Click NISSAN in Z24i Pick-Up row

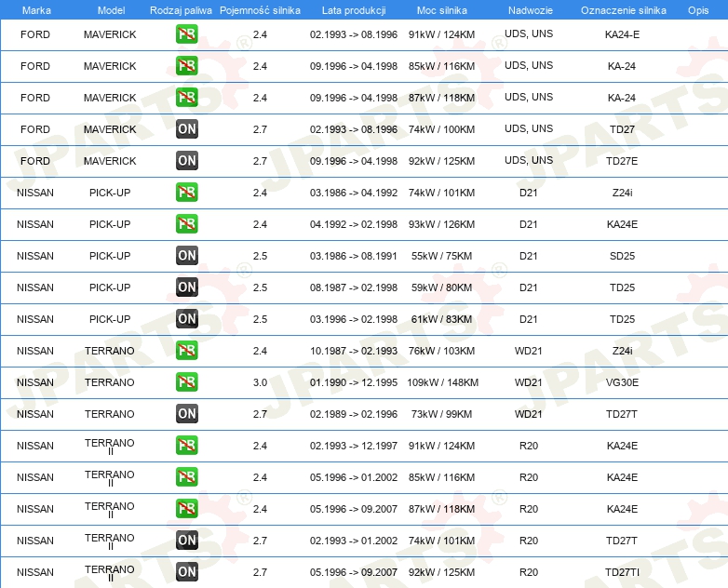pos(35,193)
